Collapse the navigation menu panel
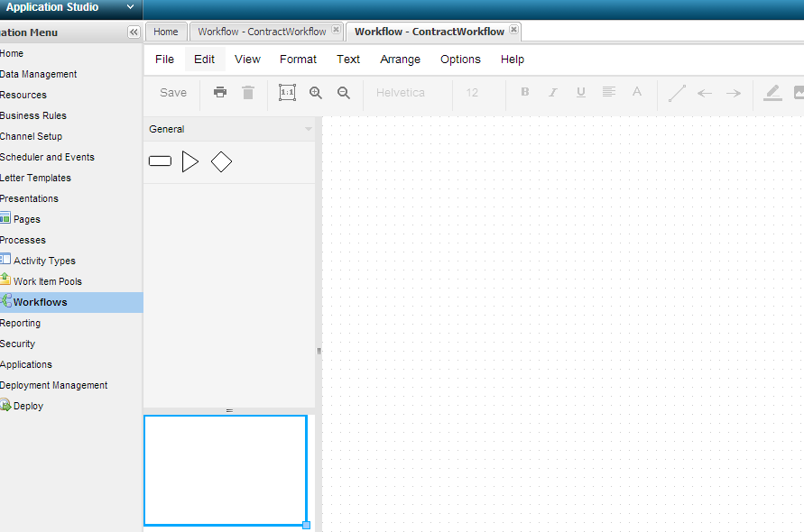This screenshot has height=532, width=804. pyautogui.click(x=134, y=32)
